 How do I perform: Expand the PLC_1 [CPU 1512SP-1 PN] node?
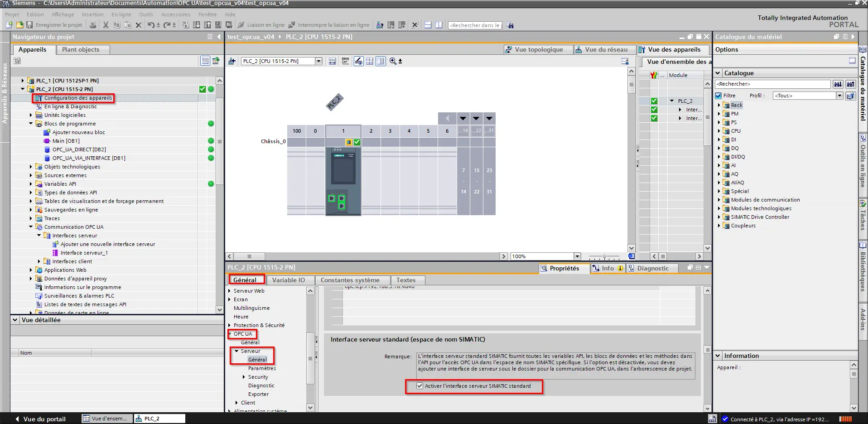click(x=23, y=81)
